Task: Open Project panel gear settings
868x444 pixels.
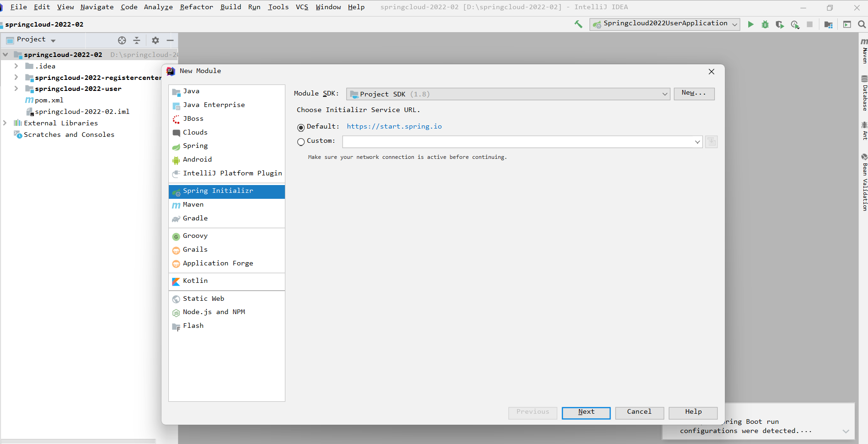Action: (156, 40)
